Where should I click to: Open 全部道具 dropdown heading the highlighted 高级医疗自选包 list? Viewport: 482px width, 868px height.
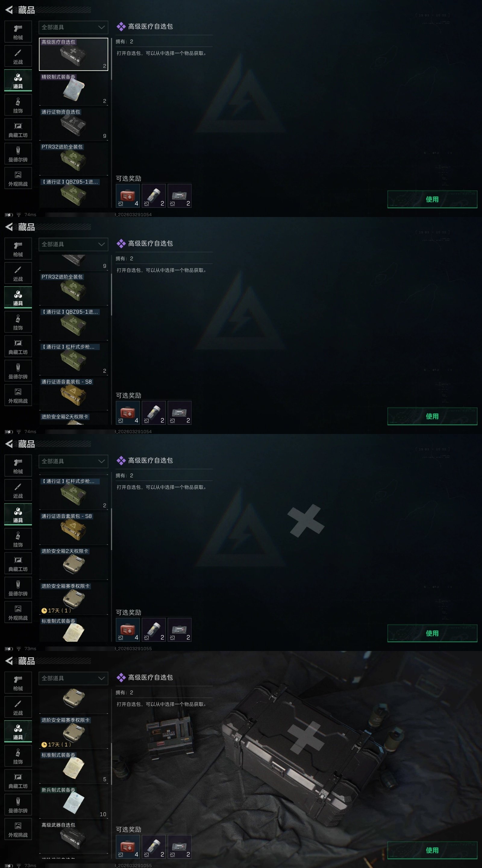(x=74, y=27)
